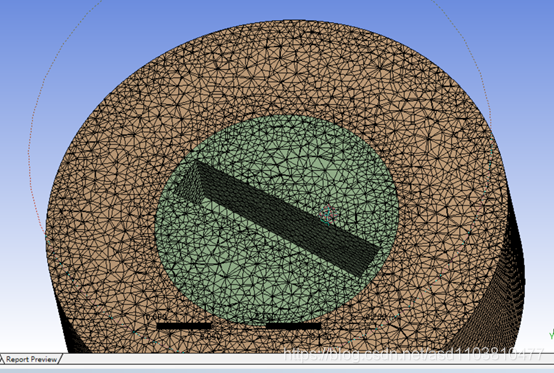This screenshot has width=554, height=373.
Task: Select the tan outer cylinder top face
Action: point(276,71)
